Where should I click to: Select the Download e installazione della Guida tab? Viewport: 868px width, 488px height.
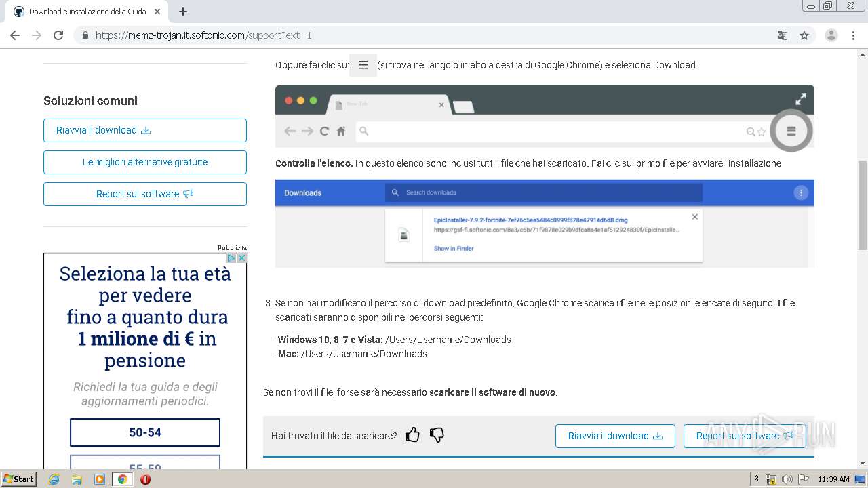88,12
